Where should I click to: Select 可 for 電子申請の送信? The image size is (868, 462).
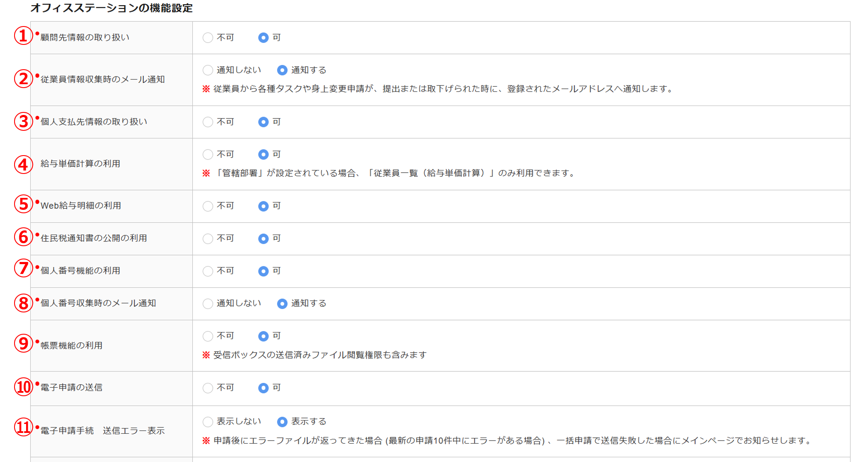263,388
